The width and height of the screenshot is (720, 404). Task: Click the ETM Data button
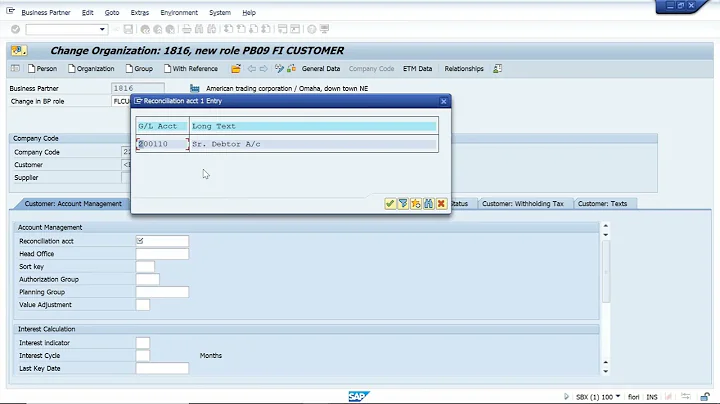coord(417,68)
